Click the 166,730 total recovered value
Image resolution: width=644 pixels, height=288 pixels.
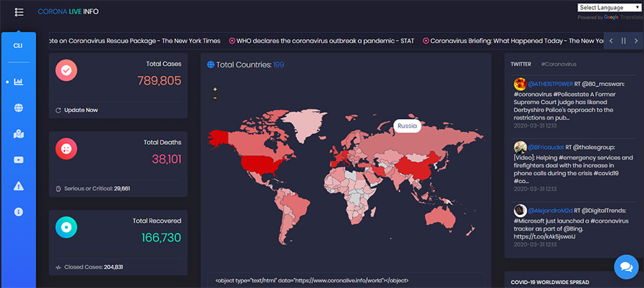point(162,238)
